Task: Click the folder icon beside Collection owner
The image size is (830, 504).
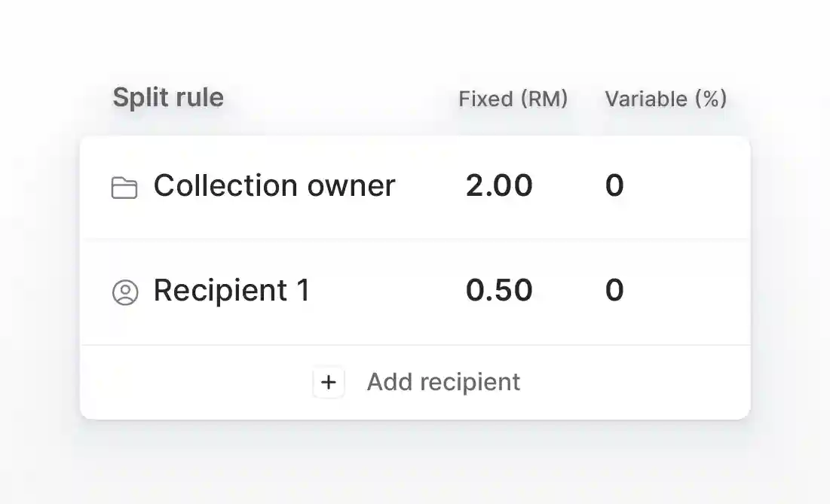Action: coord(124,188)
